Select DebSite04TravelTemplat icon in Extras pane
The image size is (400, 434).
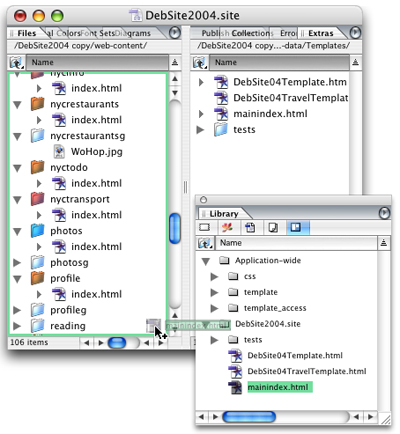pos(221,98)
